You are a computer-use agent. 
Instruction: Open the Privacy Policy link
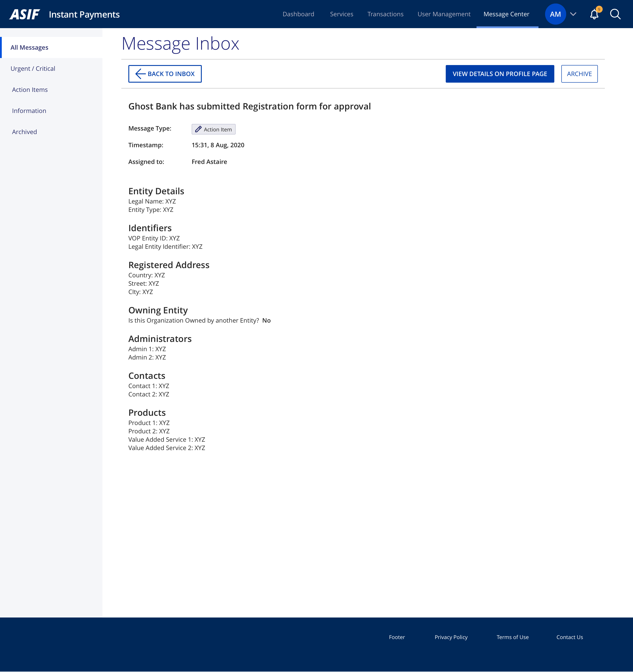tap(451, 637)
